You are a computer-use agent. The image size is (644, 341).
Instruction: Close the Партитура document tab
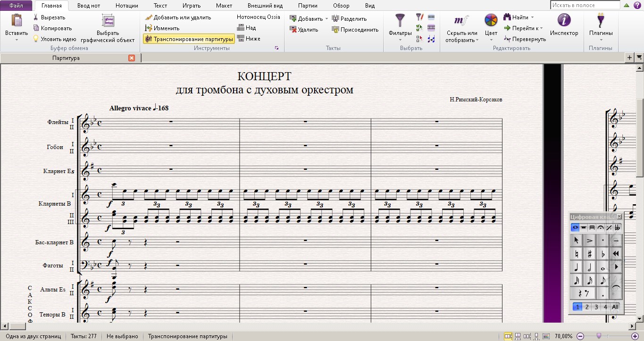click(x=132, y=58)
